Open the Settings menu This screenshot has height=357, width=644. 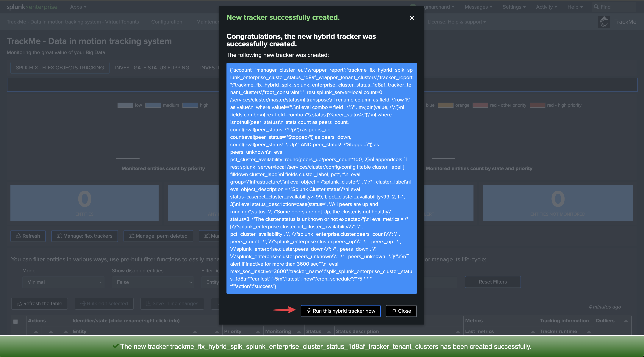(514, 7)
